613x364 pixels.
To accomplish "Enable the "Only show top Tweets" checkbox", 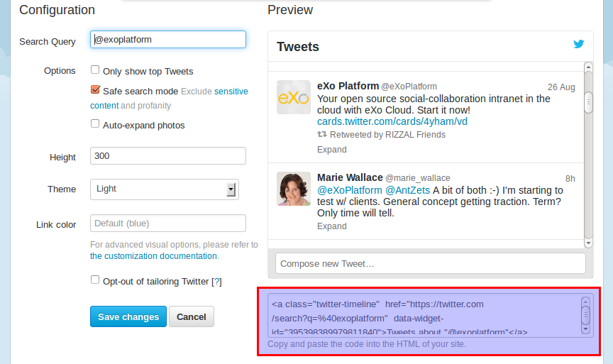I will click(x=95, y=70).
